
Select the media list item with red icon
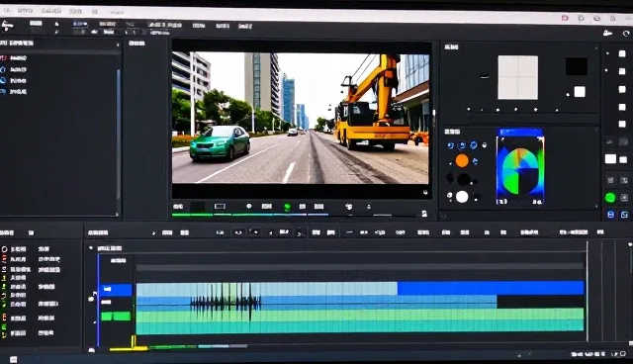(13, 58)
